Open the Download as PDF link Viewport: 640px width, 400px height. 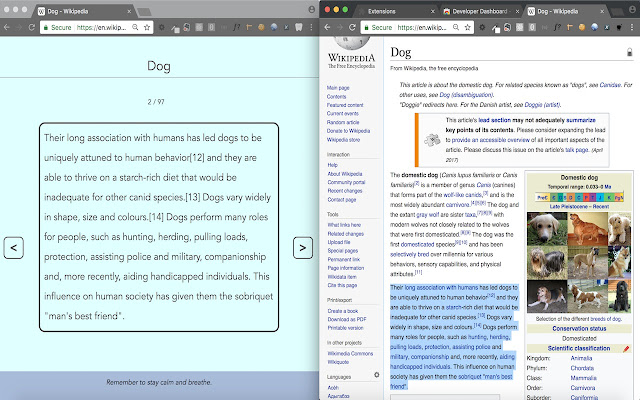347,319
